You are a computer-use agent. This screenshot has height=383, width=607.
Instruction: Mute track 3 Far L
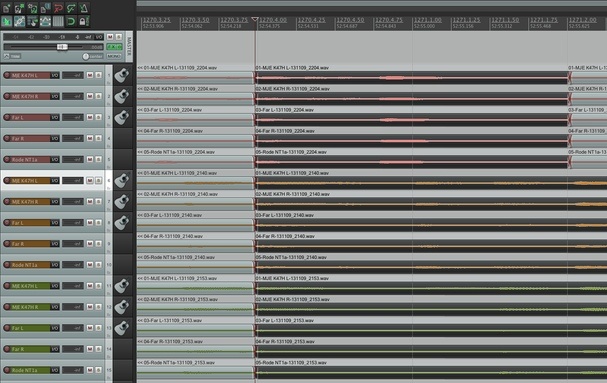(x=90, y=117)
